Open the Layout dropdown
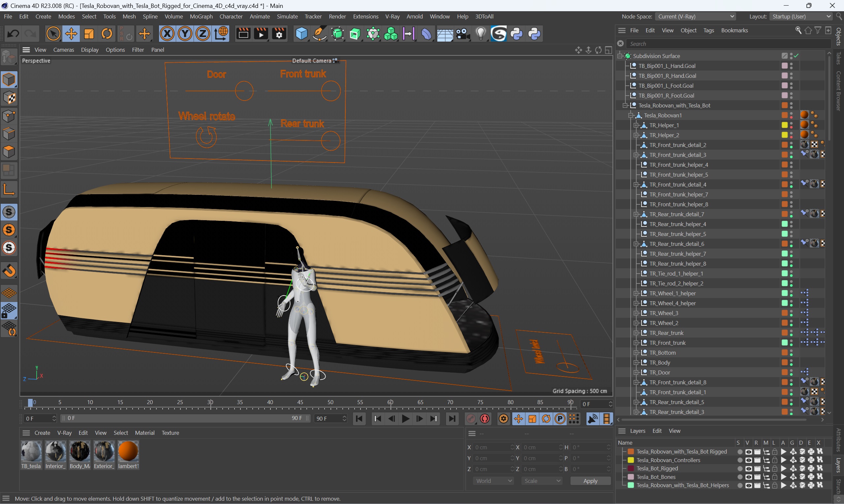Screen dimensions: 844x504 point(801,16)
